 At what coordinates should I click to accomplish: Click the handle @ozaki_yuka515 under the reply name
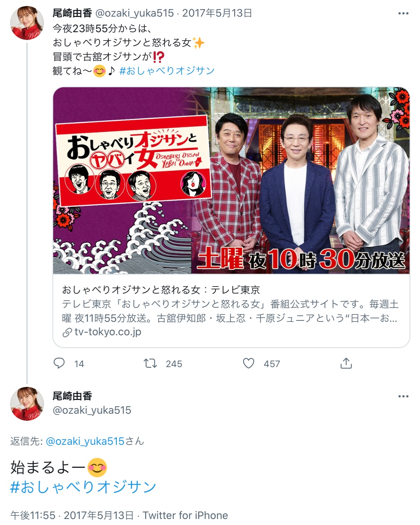click(x=92, y=410)
